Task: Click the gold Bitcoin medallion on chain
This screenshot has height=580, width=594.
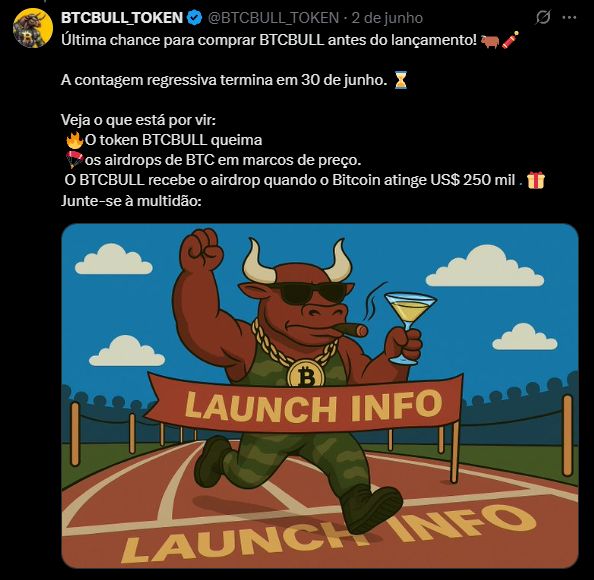Action: pyautogui.click(x=305, y=374)
